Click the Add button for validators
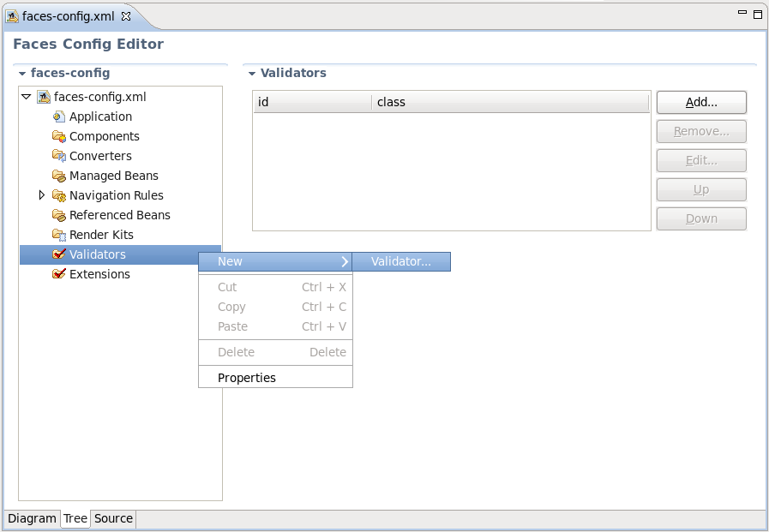 [x=700, y=102]
